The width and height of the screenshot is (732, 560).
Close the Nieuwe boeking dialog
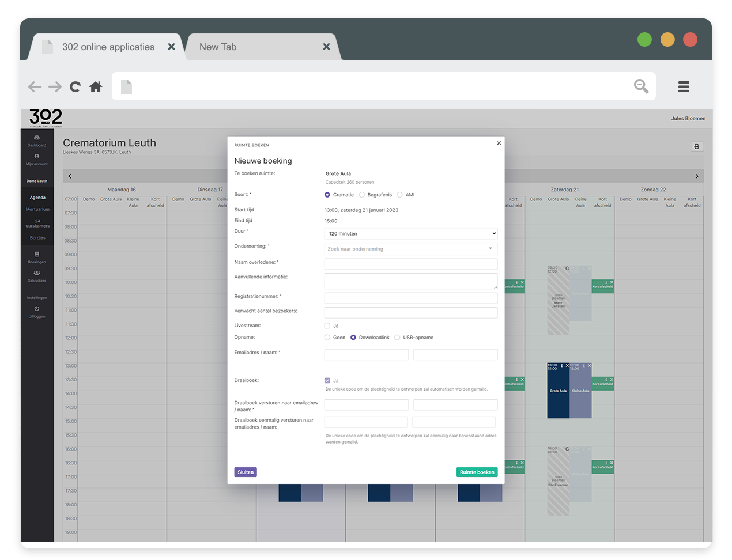[499, 143]
